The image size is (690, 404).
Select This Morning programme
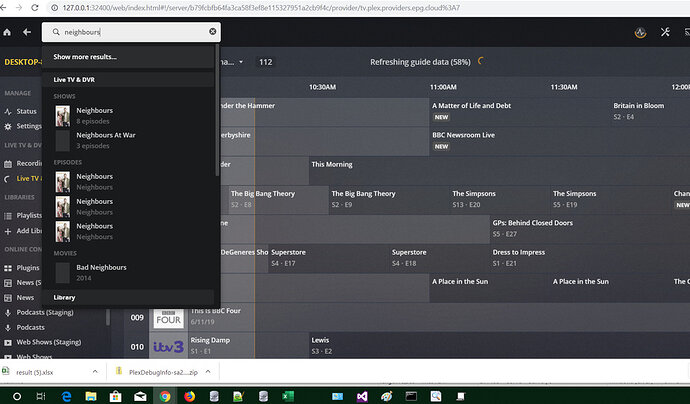point(499,171)
